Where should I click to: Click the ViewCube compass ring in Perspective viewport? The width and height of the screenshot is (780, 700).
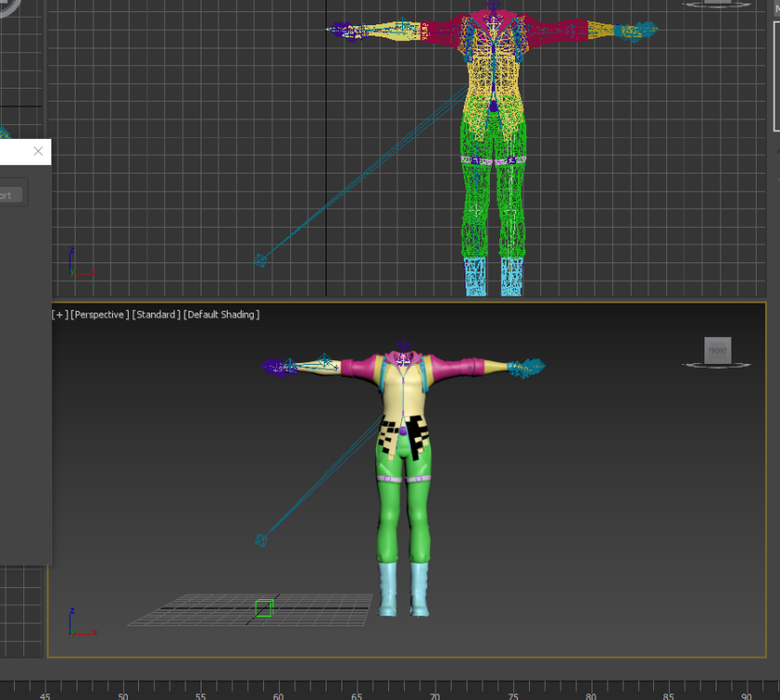coord(717,365)
